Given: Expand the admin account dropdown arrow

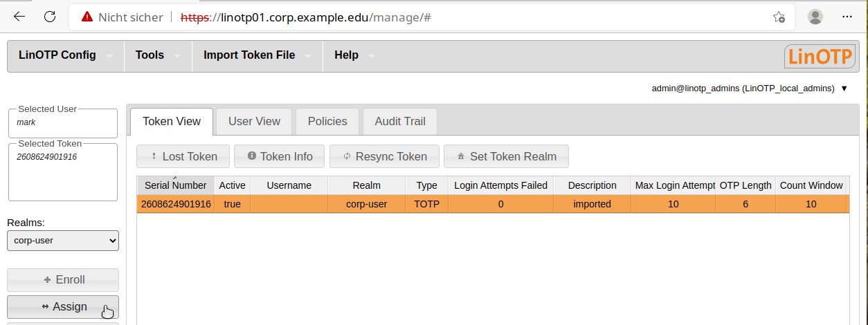Looking at the screenshot, I should [x=844, y=89].
